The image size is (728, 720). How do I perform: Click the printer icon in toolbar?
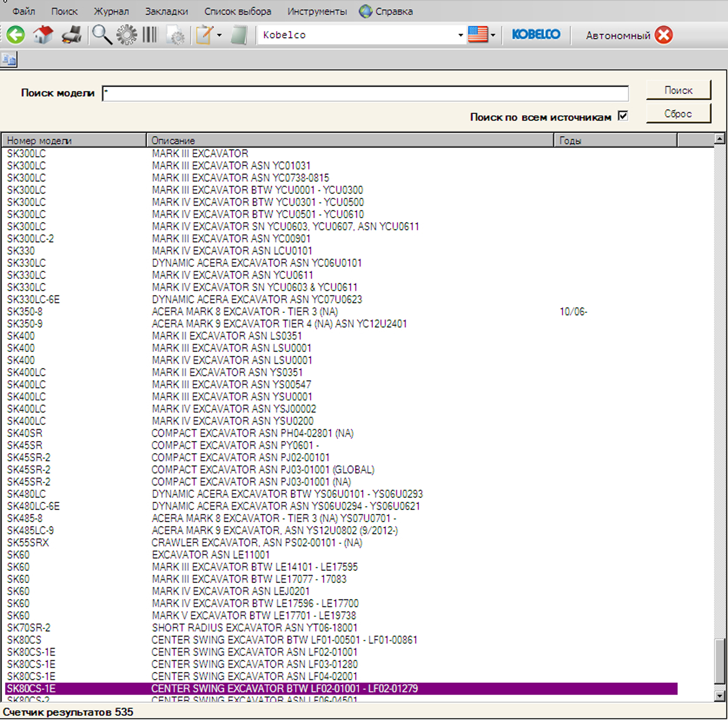tap(72, 35)
